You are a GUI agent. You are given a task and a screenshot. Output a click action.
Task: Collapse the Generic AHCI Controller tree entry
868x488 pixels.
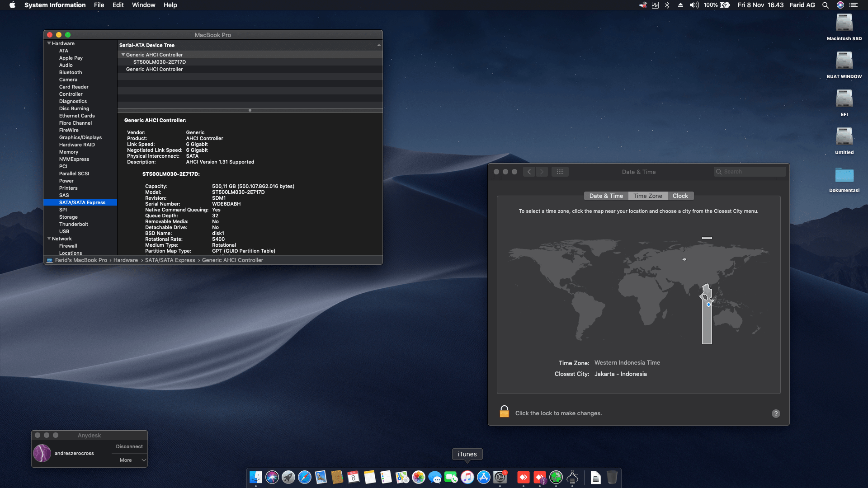pyautogui.click(x=123, y=55)
